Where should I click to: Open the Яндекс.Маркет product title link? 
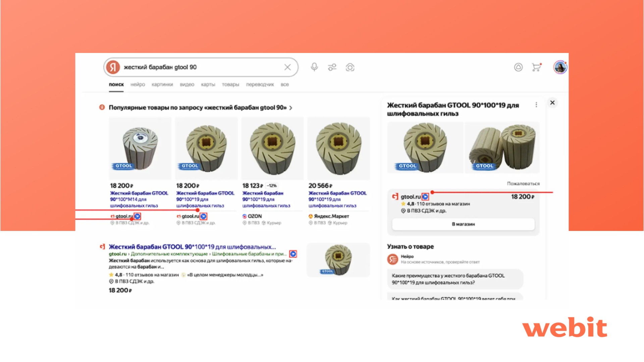(x=337, y=199)
